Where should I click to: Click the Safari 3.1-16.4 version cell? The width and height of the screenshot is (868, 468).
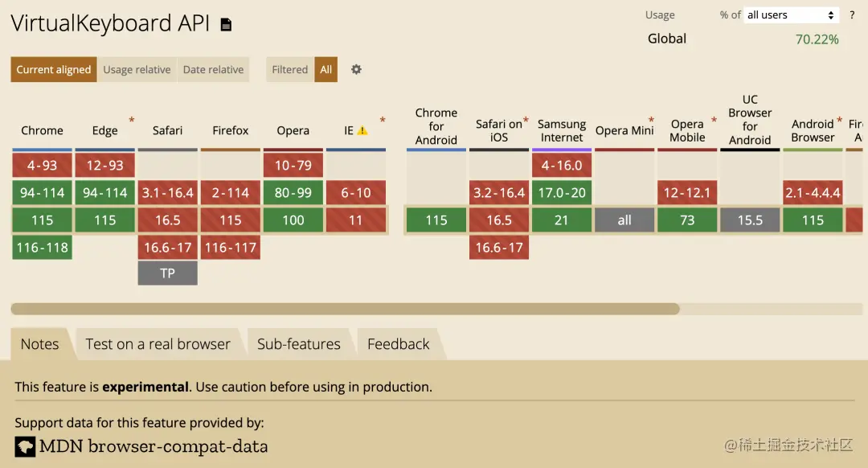click(168, 193)
